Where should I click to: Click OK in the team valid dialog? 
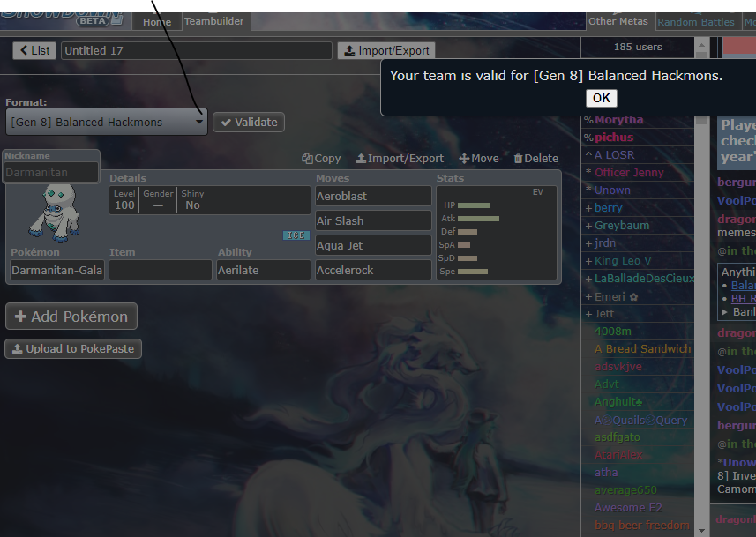(x=602, y=99)
